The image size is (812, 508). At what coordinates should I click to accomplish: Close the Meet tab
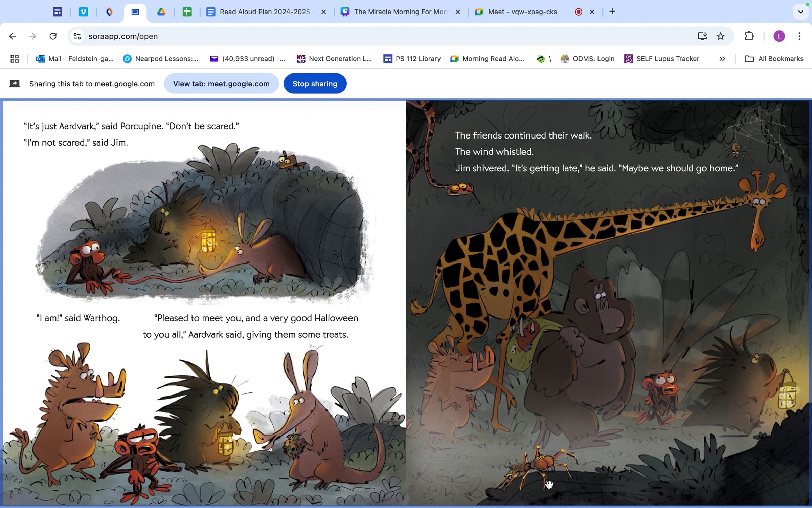click(x=592, y=12)
